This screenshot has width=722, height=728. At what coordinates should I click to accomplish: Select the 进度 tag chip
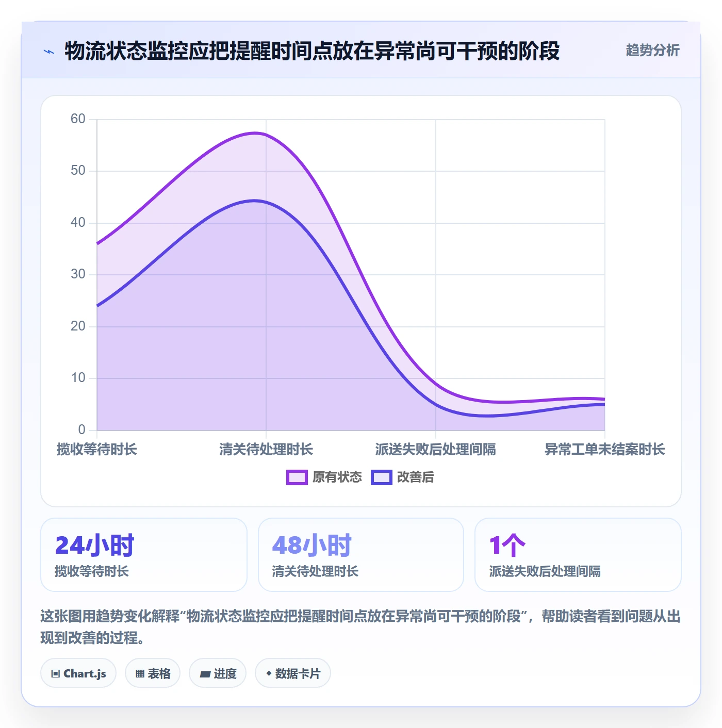218,673
